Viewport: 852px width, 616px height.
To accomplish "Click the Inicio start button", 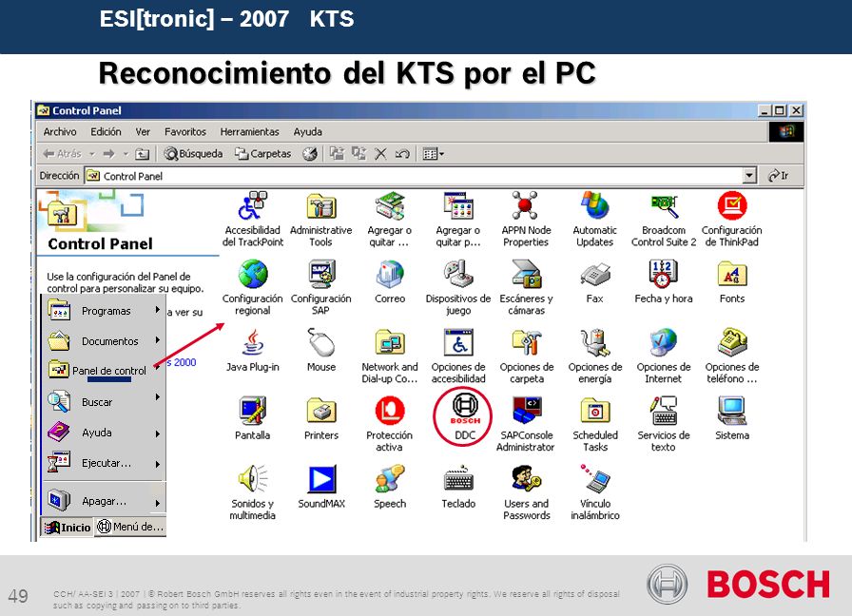I will [68, 527].
